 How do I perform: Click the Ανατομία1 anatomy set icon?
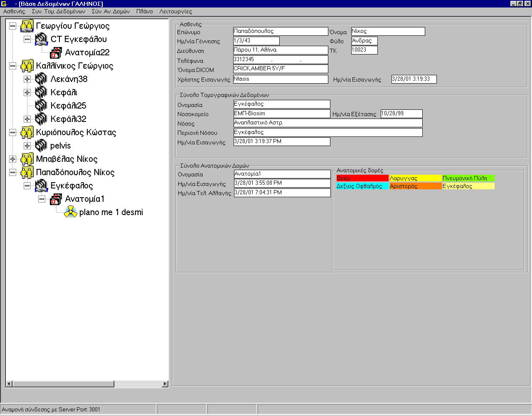[x=56, y=199]
